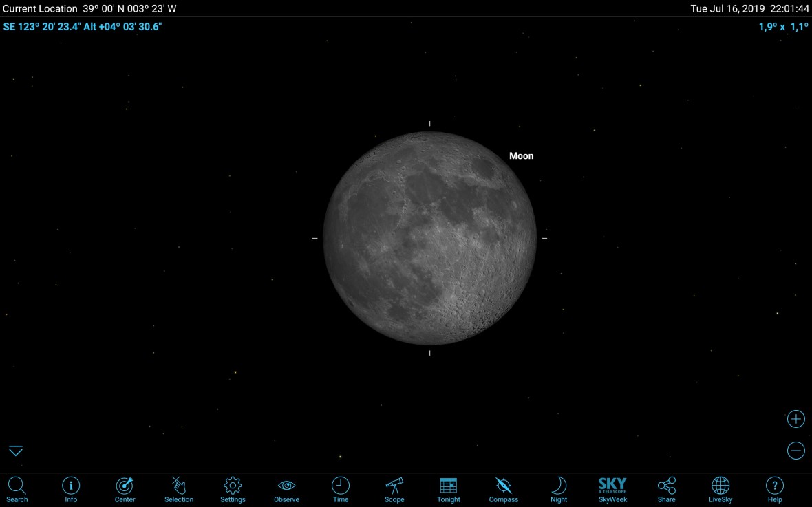
Task: Open SkyWeek from Sky & Telescope
Action: [x=612, y=489]
